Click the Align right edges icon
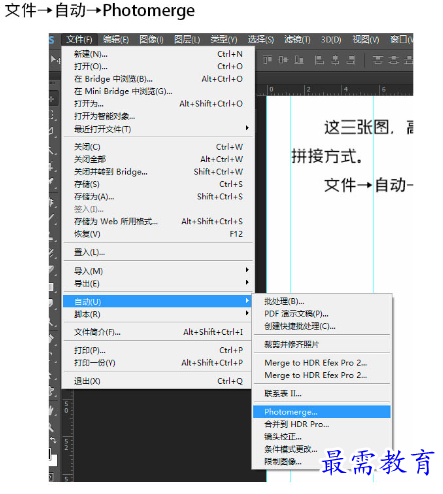443x494 pixels. coord(350,60)
